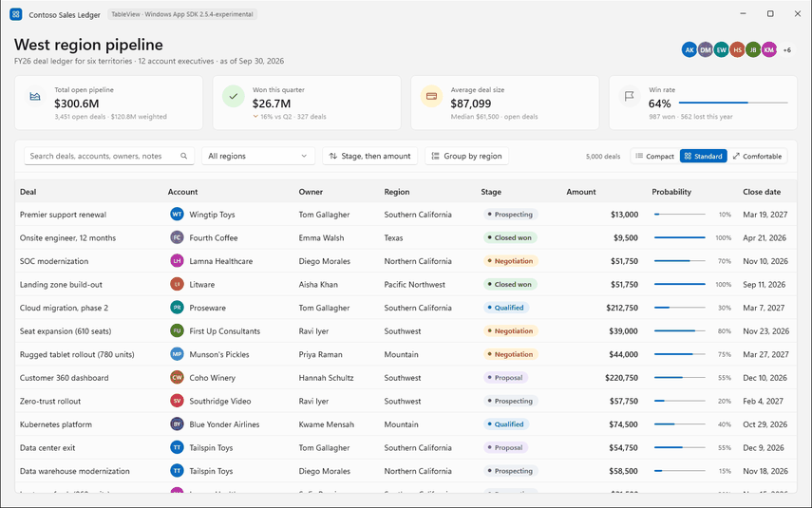This screenshot has width=812, height=508.
Task: Click the Proseware PR avatar
Action: coord(177,308)
